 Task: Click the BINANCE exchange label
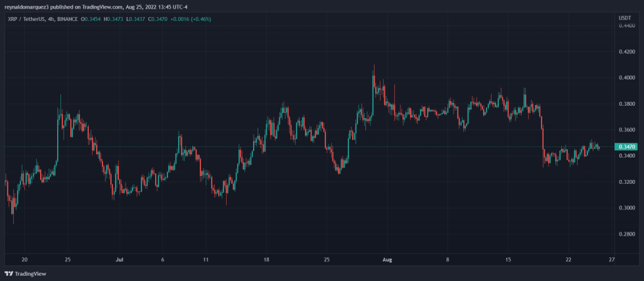pyautogui.click(x=68, y=19)
